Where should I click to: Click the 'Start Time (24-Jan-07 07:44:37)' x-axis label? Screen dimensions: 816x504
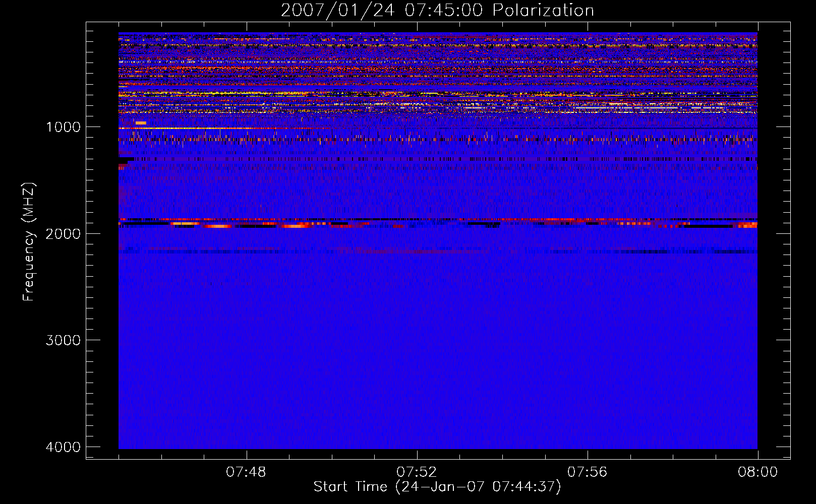[x=437, y=487]
